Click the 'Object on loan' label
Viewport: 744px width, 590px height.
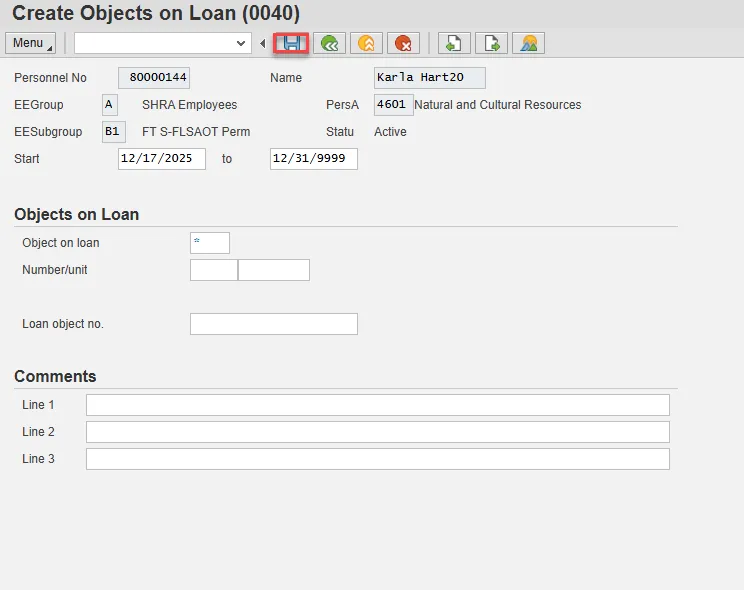click(61, 243)
